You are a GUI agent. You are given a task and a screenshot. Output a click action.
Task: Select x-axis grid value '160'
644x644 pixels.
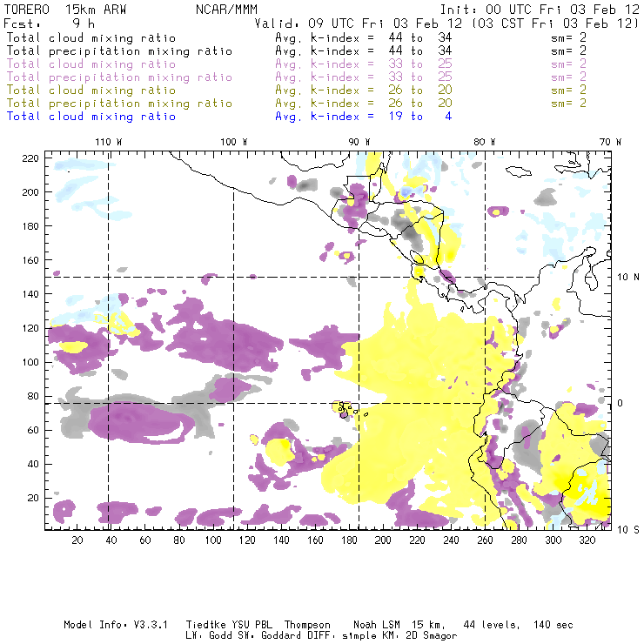coord(315,540)
